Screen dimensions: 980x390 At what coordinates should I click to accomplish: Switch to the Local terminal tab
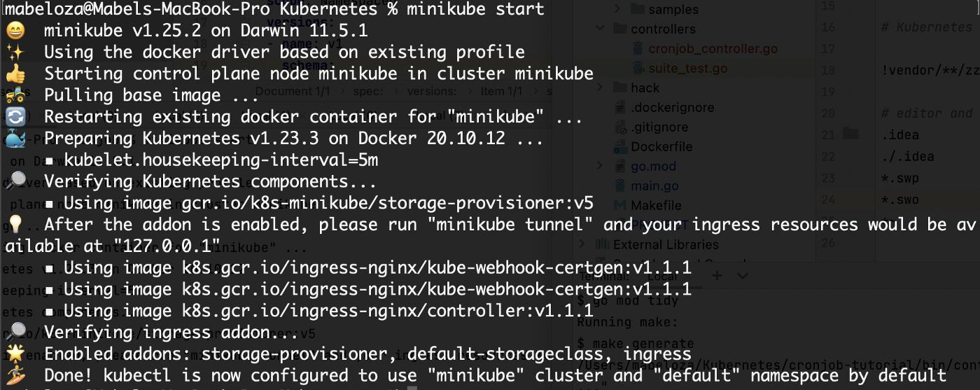[x=664, y=276]
